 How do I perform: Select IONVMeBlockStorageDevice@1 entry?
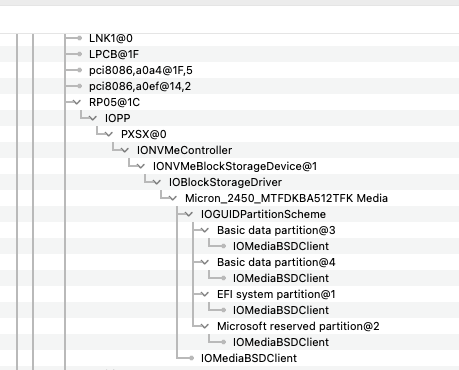pos(235,166)
